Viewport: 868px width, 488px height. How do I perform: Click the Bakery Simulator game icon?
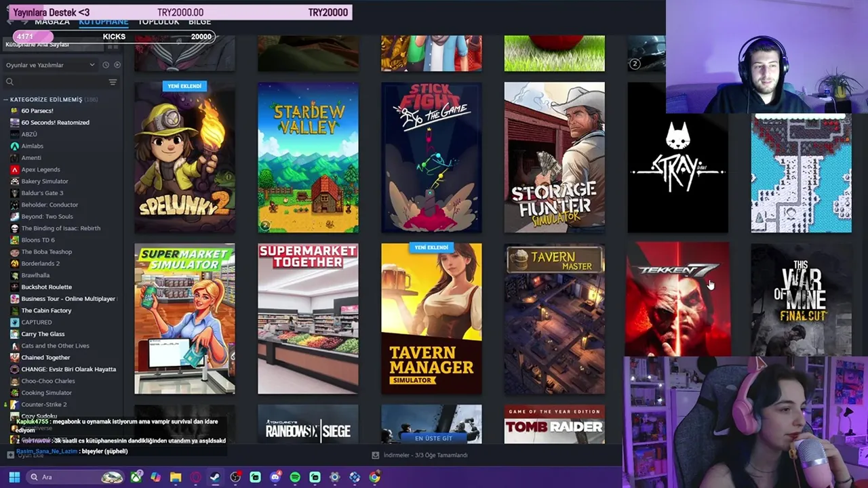(14, 181)
